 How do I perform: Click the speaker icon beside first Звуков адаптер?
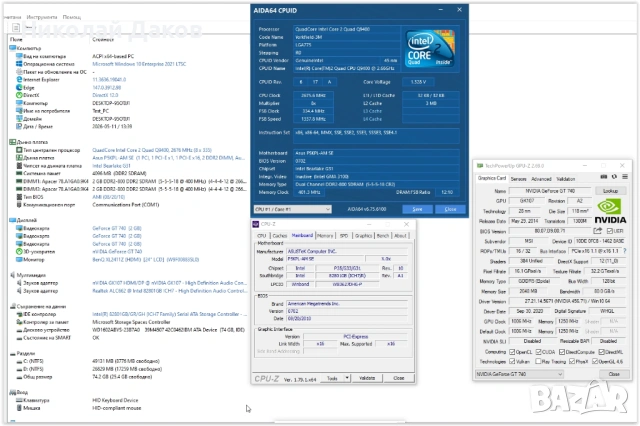click(x=19, y=283)
